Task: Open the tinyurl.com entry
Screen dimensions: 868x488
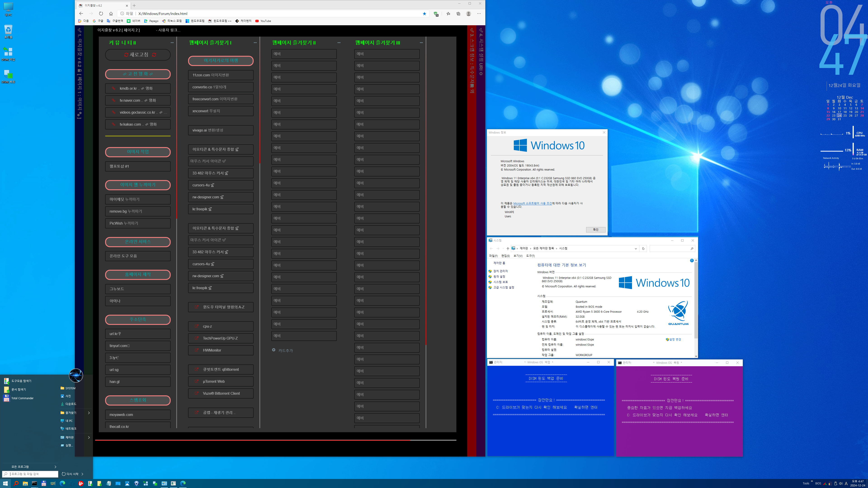Action: pyautogui.click(x=138, y=346)
